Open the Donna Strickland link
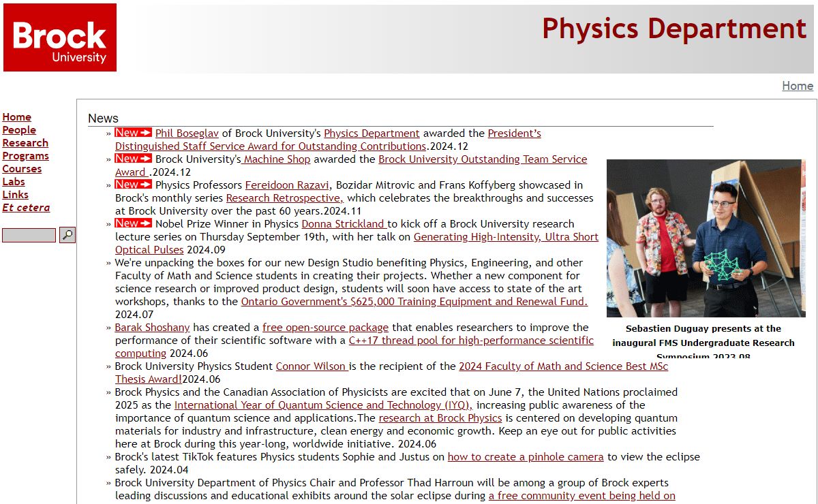 click(x=344, y=224)
